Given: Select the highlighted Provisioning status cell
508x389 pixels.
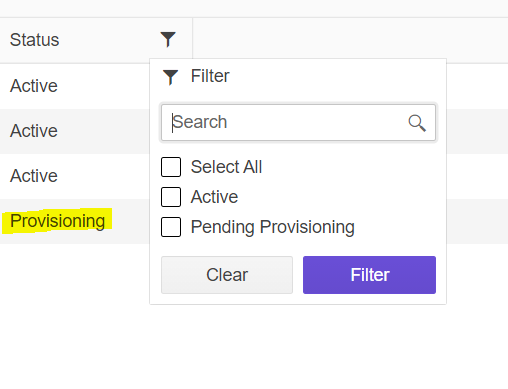Looking at the screenshot, I should pyautogui.click(x=57, y=221).
